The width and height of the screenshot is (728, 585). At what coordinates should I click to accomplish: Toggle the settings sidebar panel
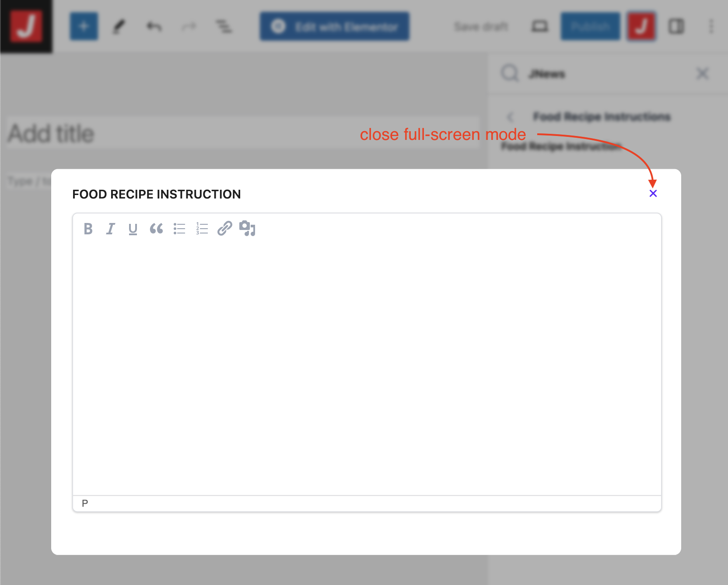pyautogui.click(x=676, y=27)
